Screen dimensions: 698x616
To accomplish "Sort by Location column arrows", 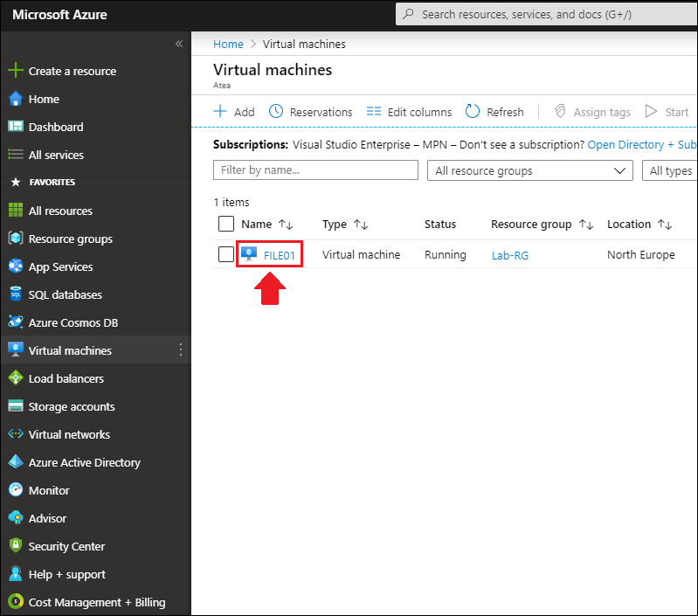I will pyautogui.click(x=665, y=225).
